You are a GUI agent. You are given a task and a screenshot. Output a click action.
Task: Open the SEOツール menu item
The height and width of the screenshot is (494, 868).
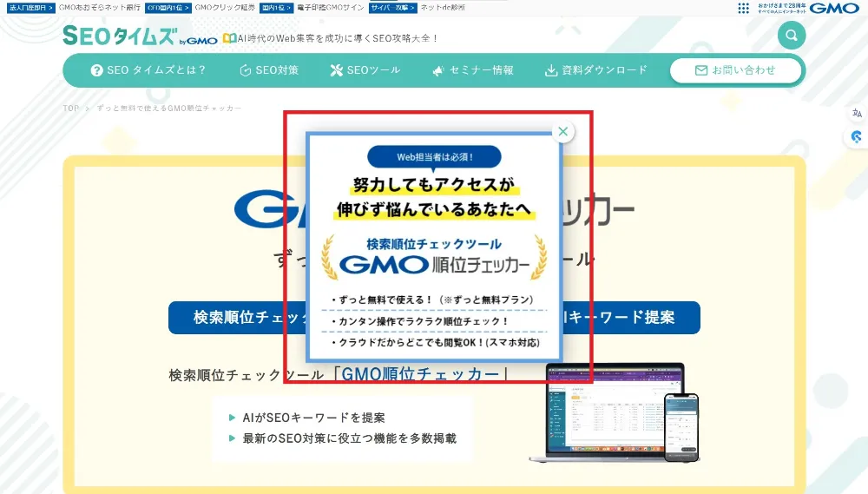365,70
